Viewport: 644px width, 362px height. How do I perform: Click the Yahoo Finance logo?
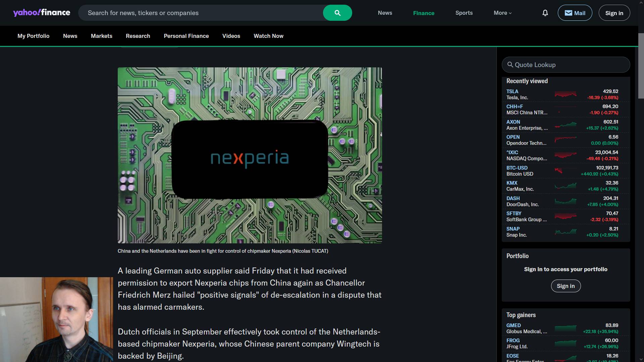point(42,12)
